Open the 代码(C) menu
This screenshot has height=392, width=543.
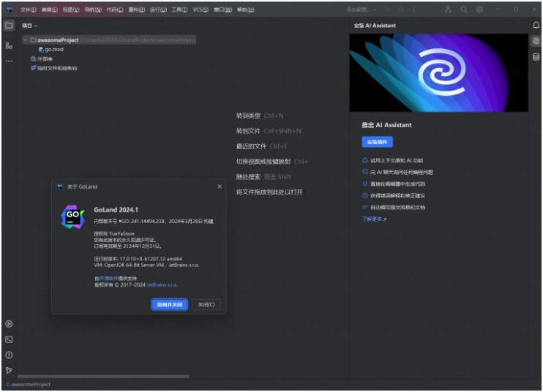(115, 10)
